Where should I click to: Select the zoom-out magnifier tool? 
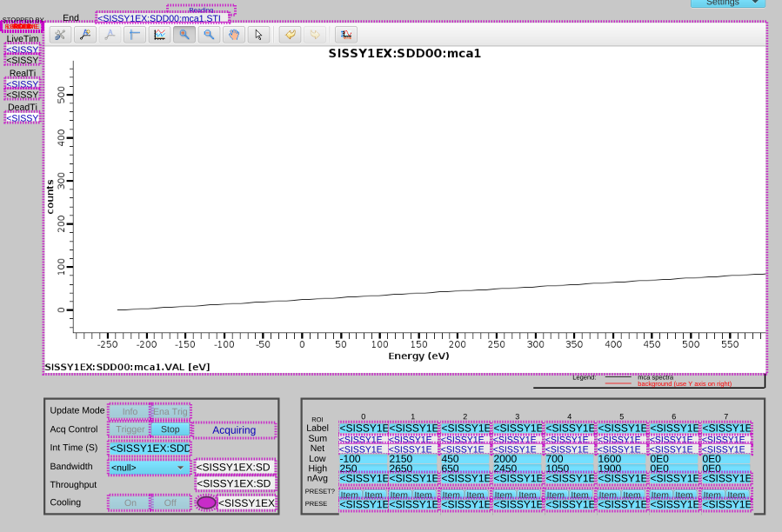coord(209,35)
